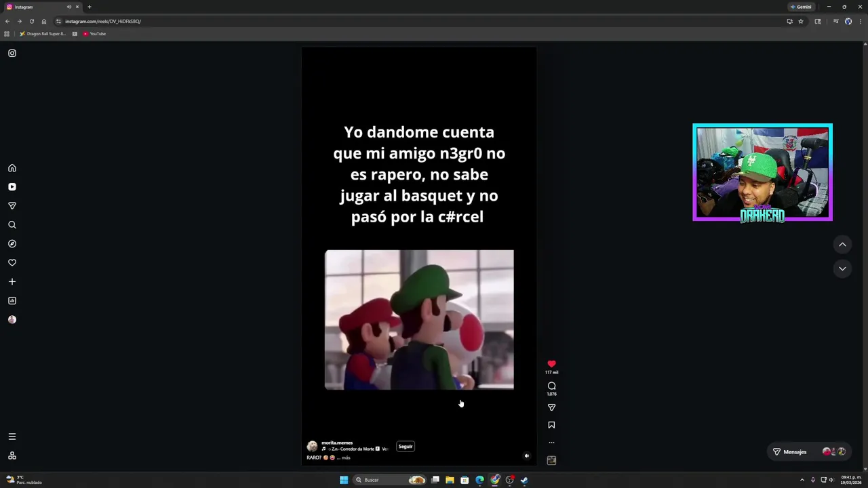The image size is (868, 488).
Task: Open File Explorer from the taskbar
Action: coord(450,480)
